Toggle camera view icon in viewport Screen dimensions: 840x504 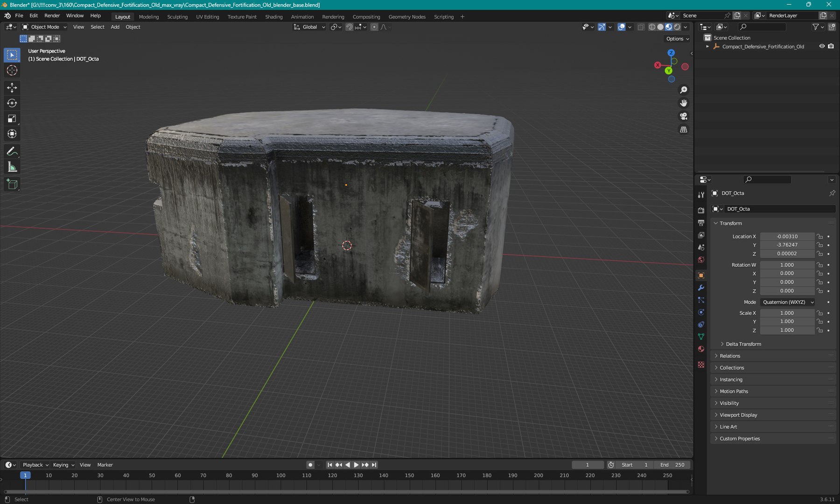[684, 116]
